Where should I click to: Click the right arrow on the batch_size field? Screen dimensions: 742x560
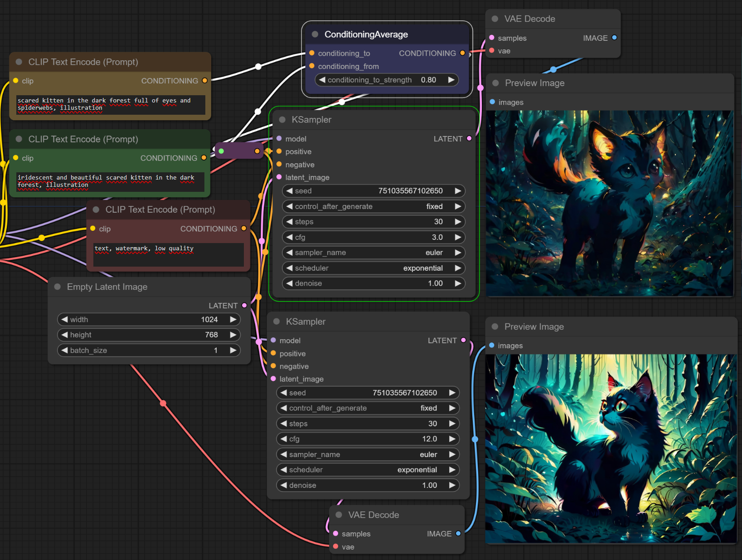coord(233,351)
